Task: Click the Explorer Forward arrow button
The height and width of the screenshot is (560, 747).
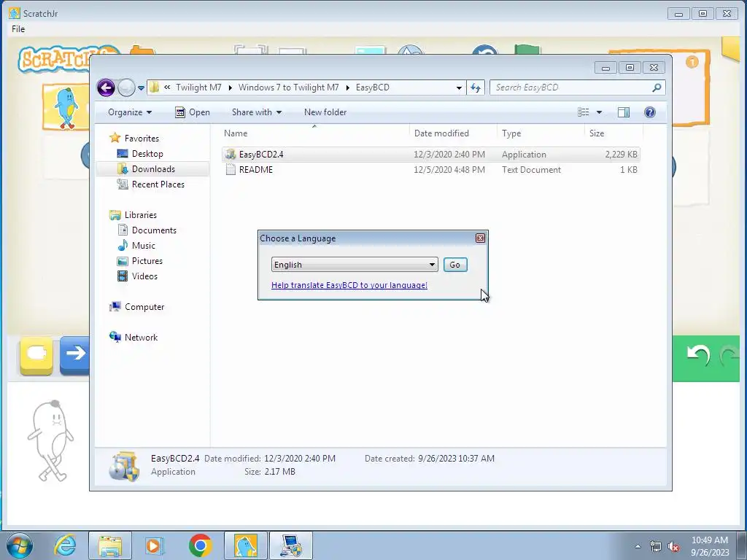Action: (126, 87)
